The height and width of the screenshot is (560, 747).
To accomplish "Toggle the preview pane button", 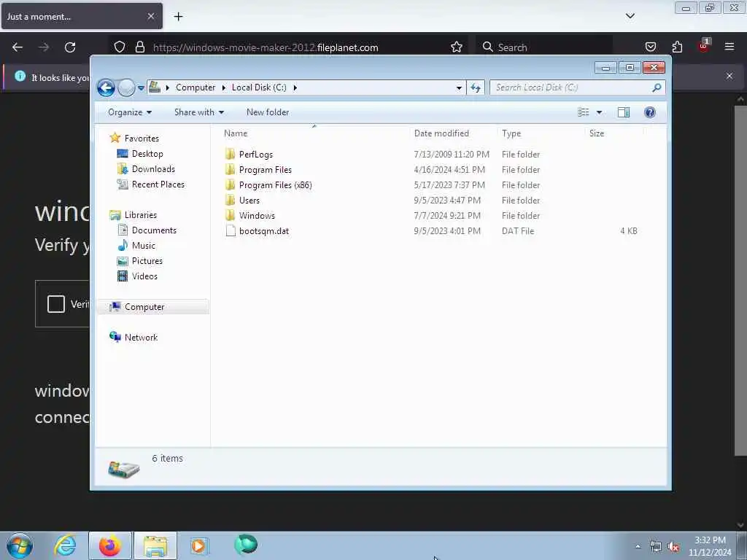I will pyautogui.click(x=624, y=112).
